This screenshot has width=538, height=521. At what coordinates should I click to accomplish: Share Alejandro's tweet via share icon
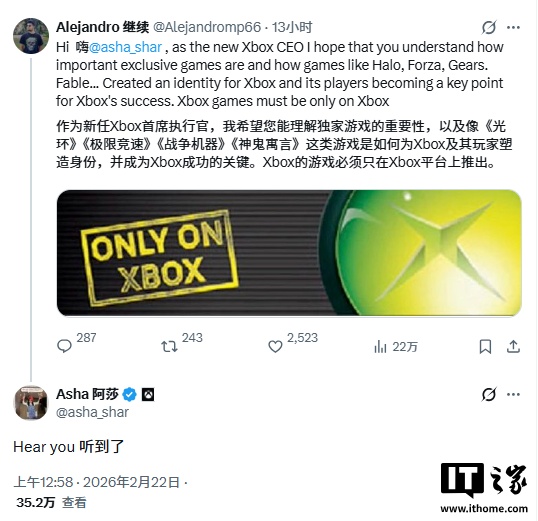point(513,347)
